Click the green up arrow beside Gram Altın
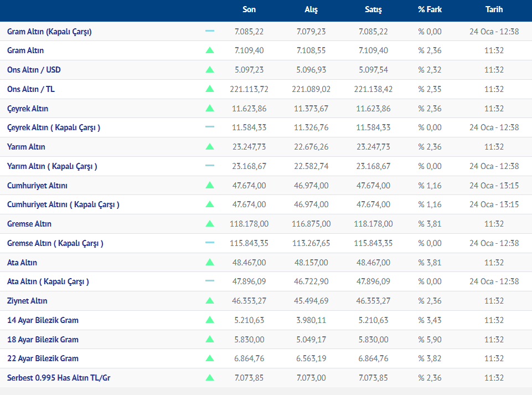 [x=210, y=50]
